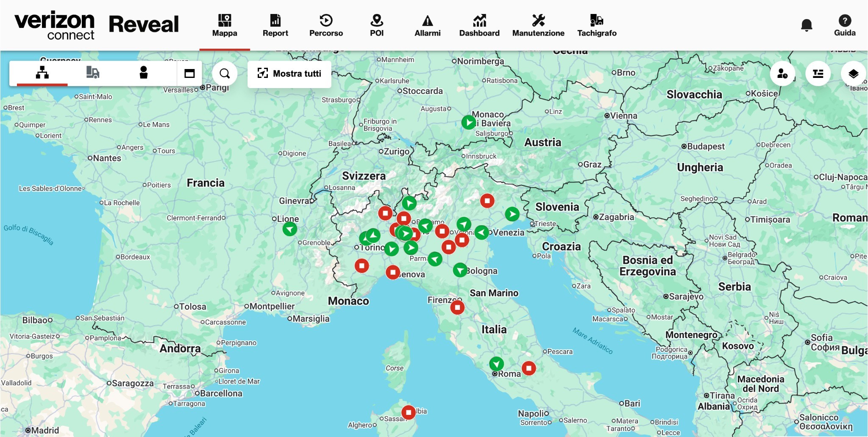The height and width of the screenshot is (437, 868).
Task: Select the groups hierarchy tab
Action: pos(42,73)
